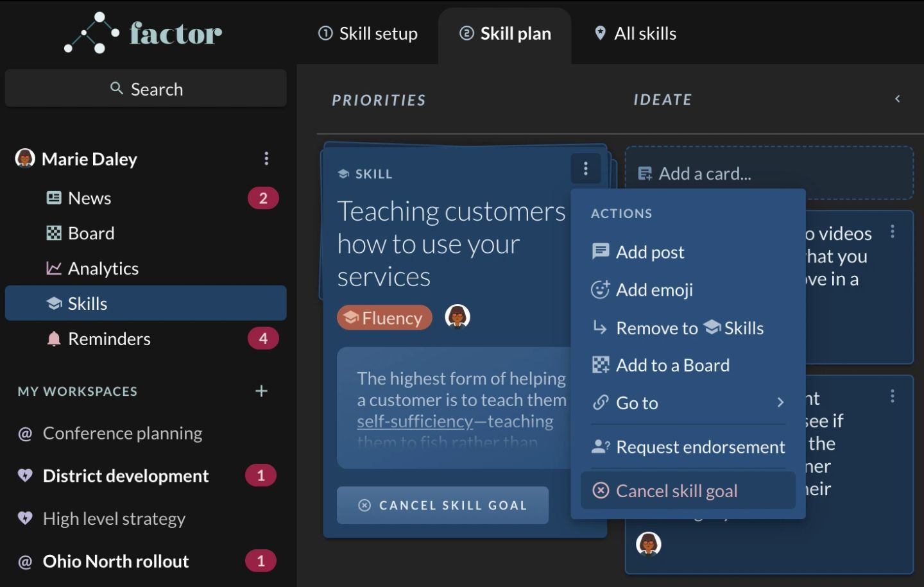The image size is (924, 587).
Task: Switch to the All skills tab
Action: 635,33
